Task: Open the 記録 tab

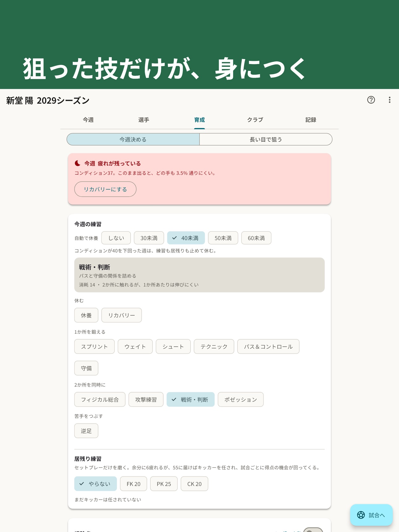Action: point(311,120)
